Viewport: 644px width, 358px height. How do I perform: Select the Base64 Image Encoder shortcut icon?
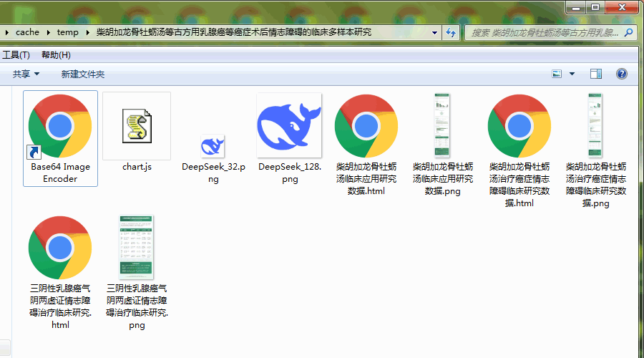coord(60,126)
